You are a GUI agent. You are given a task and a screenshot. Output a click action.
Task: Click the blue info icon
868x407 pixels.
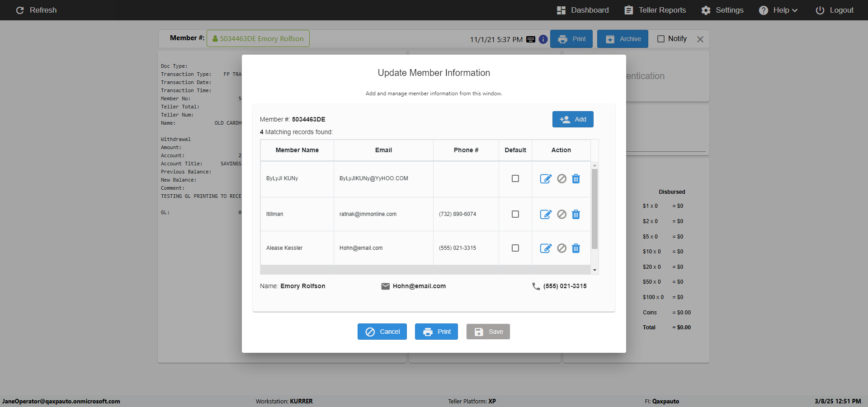pos(543,39)
